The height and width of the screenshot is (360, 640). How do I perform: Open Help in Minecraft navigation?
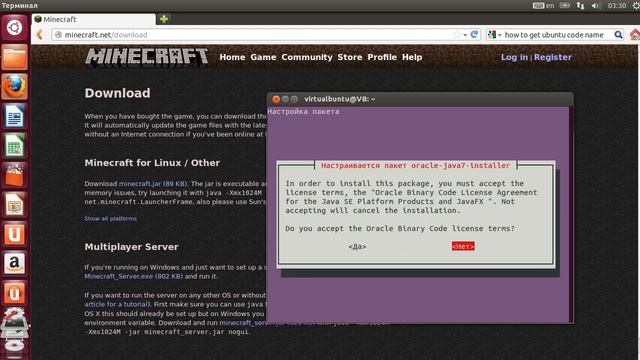(x=412, y=58)
